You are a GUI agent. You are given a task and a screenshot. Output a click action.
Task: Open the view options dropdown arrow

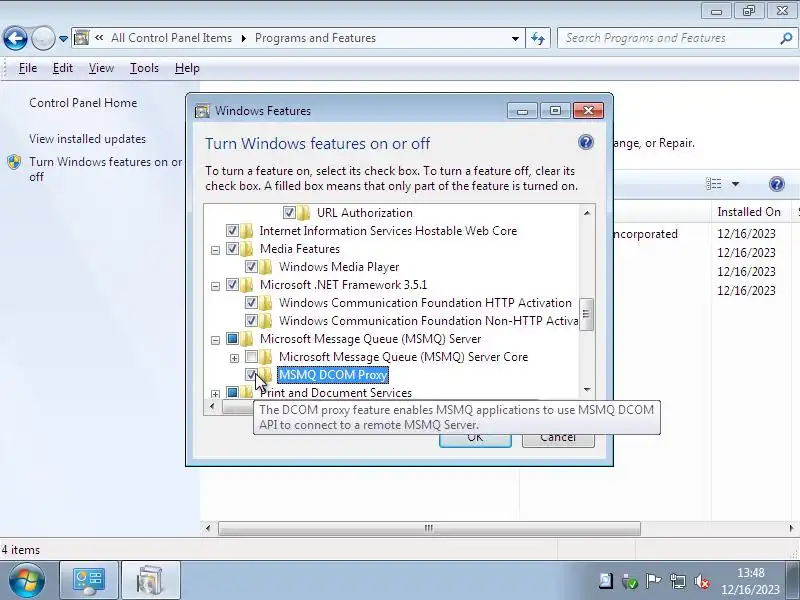tap(735, 184)
